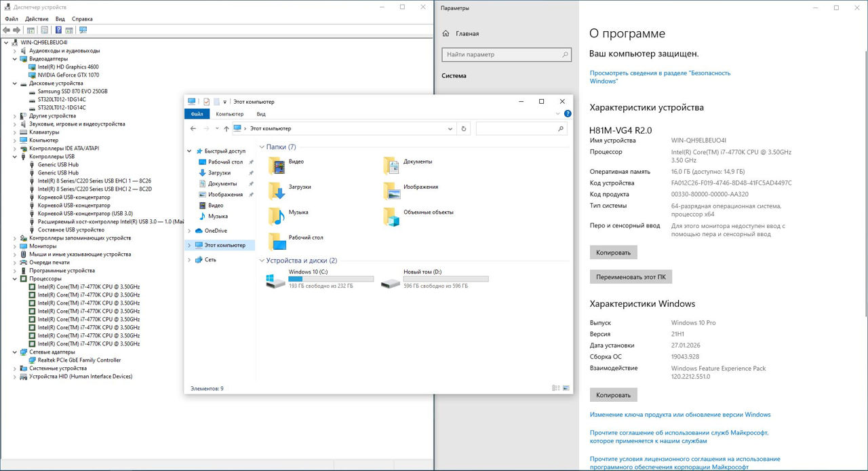Collapse the Видеоадаптеры tree node
The image size is (868, 471).
(x=15, y=59)
